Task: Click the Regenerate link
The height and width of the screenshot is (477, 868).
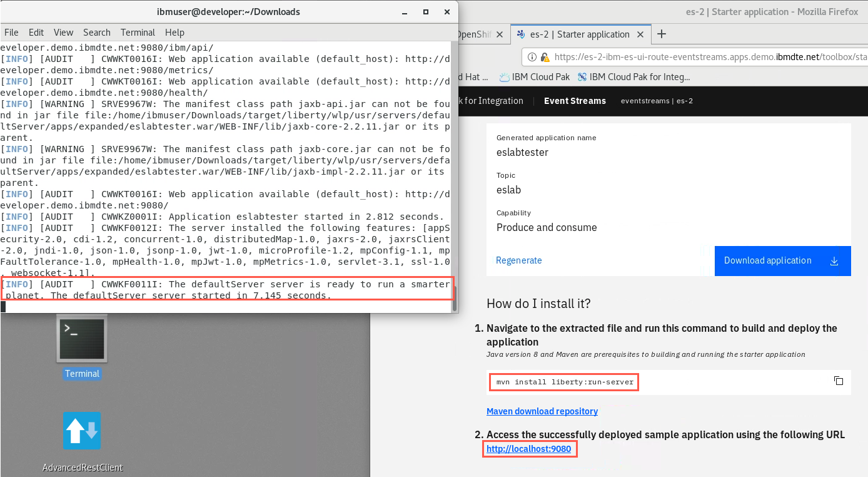Action: coord(519,260)
